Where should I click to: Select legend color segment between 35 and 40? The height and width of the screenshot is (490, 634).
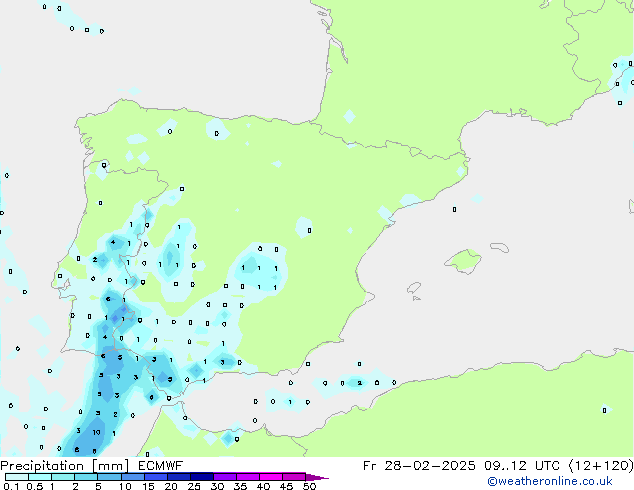(x=247, y=477)
